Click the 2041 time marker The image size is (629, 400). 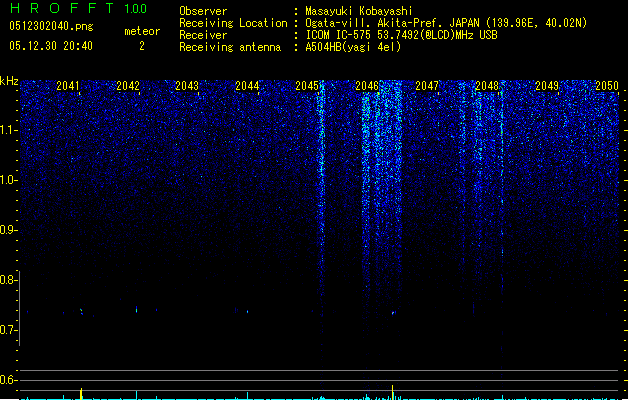coord(68,86)
